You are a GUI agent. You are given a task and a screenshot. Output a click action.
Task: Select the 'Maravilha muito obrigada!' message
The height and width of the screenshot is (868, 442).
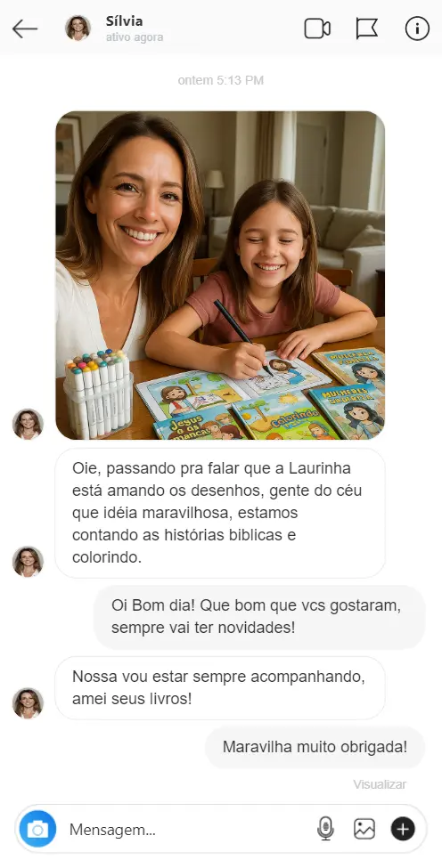[315, 747]
